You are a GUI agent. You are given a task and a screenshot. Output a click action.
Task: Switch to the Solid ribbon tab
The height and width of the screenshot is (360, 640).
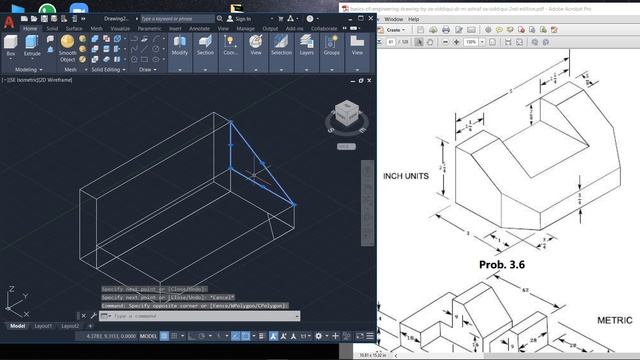pos(52,29)
